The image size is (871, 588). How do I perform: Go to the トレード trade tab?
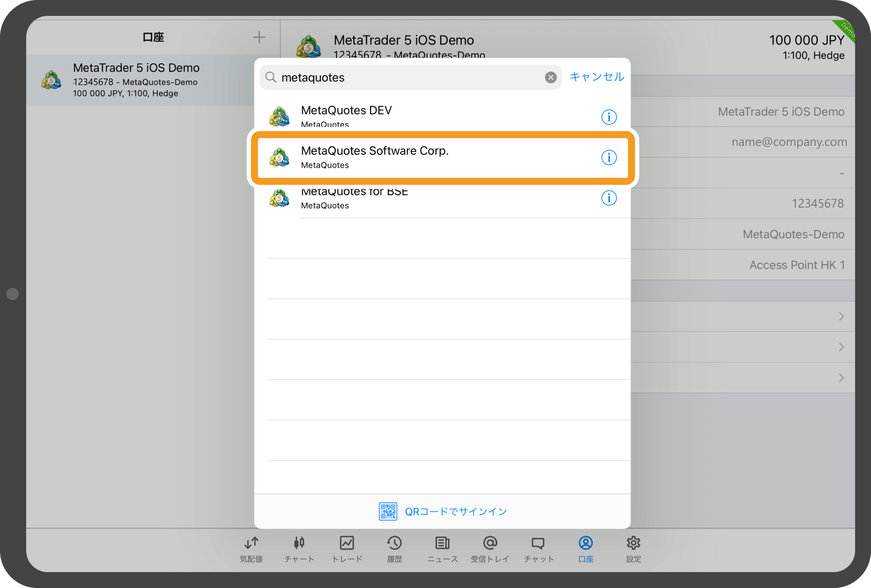click(x=347, y=549)
